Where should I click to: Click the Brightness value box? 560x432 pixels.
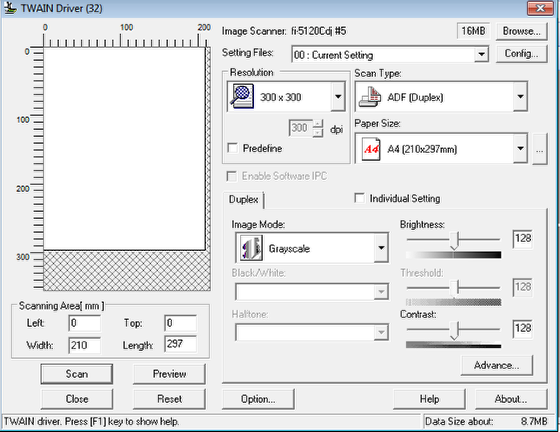click(523, 238)
